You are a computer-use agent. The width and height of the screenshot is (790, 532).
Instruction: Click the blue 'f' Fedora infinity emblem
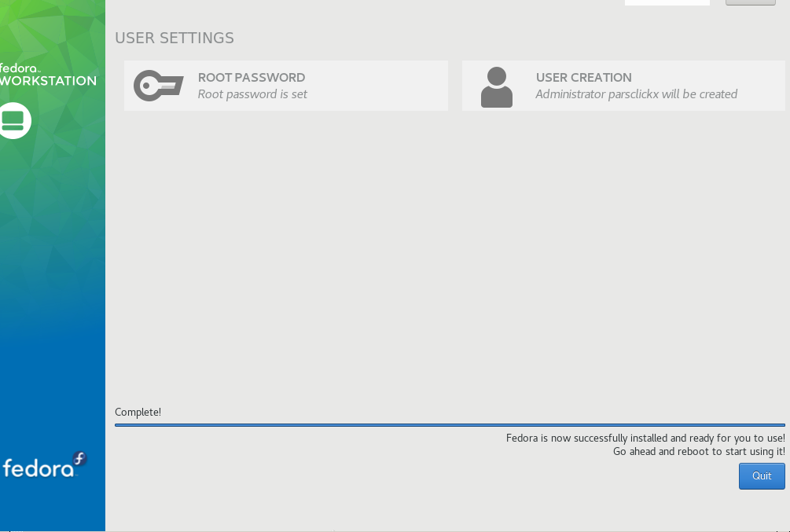(x=79, y=458)
